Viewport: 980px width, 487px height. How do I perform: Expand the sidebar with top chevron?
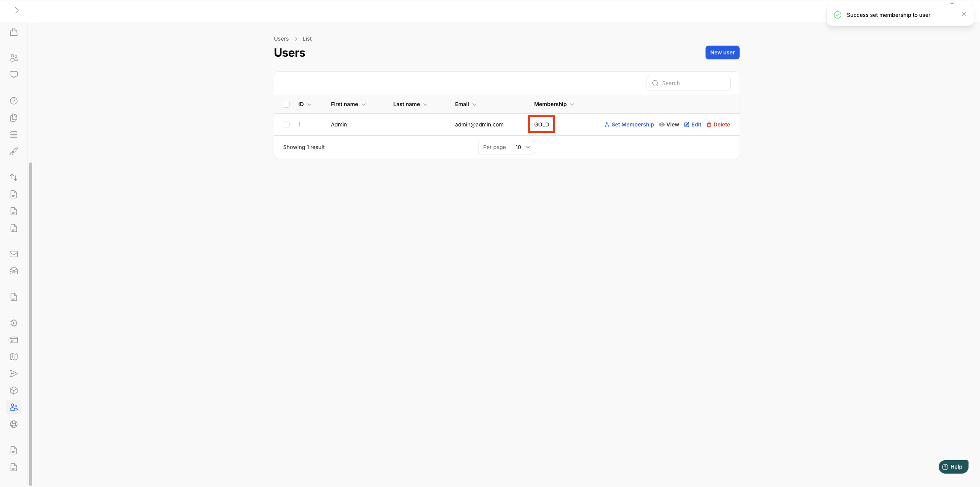[16, 10]
